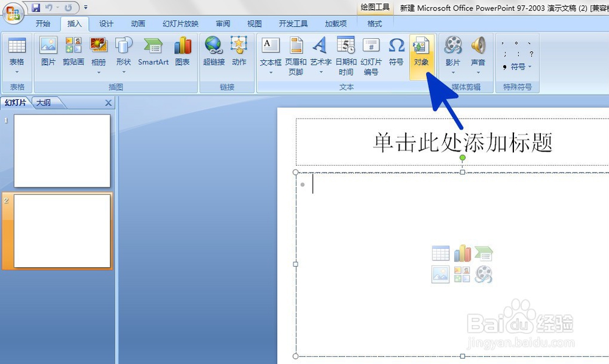Expand the 影片 dropdown arrow
This screenshot has height=364, width=609.
453,72
